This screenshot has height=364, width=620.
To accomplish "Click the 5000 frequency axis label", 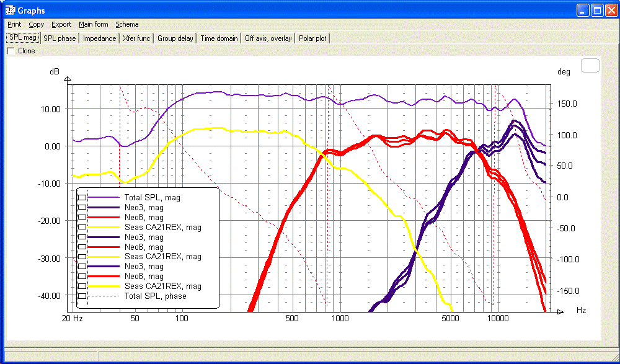I will coord(450,319).
